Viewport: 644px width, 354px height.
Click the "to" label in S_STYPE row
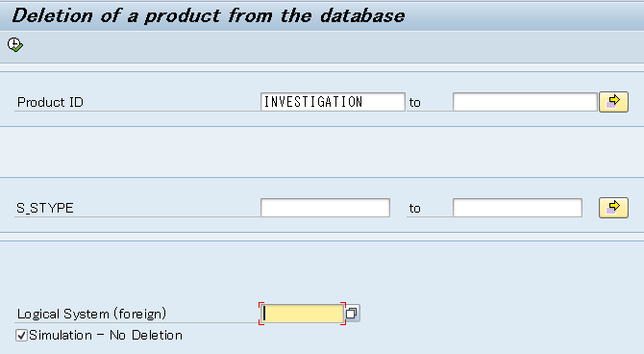coord(415,209)
